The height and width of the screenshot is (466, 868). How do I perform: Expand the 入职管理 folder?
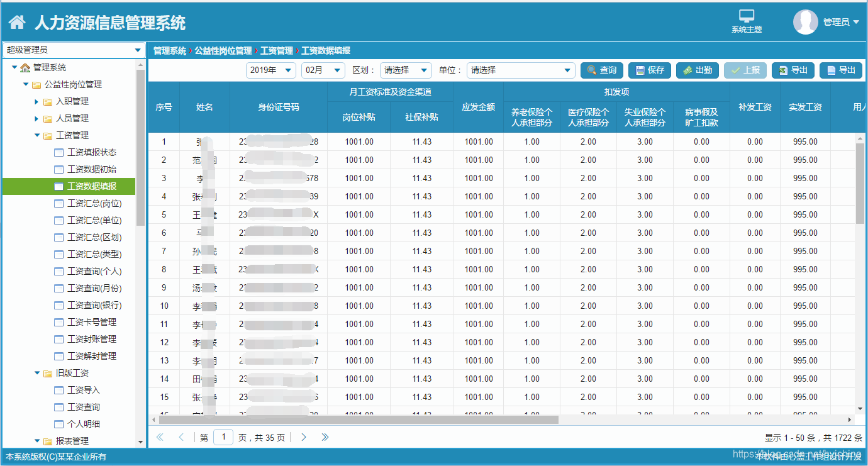pyautogui.click(x=37, y=101)
